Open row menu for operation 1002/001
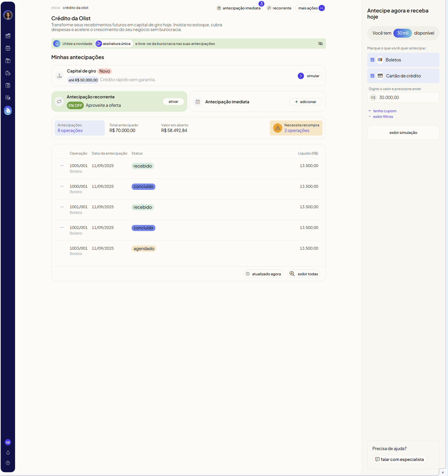This screenshot has width=448, height=476. (62, 228)
